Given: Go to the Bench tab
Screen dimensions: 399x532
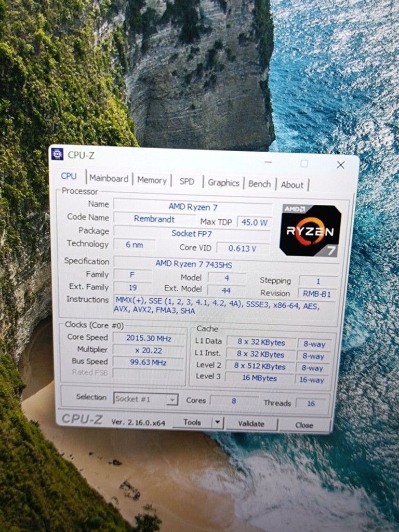Looking at the screenshot, I should point(260,184).
